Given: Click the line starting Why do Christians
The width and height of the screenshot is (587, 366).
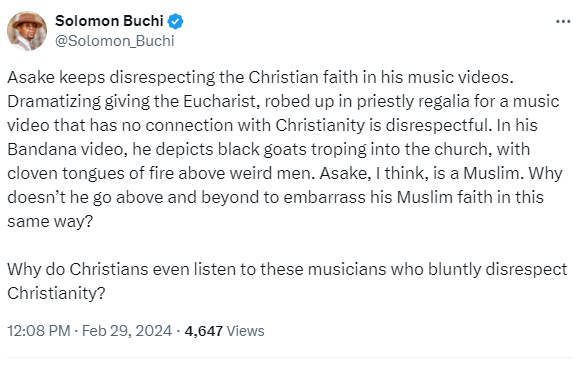Looking at the screenshot, I should (287, 269).
